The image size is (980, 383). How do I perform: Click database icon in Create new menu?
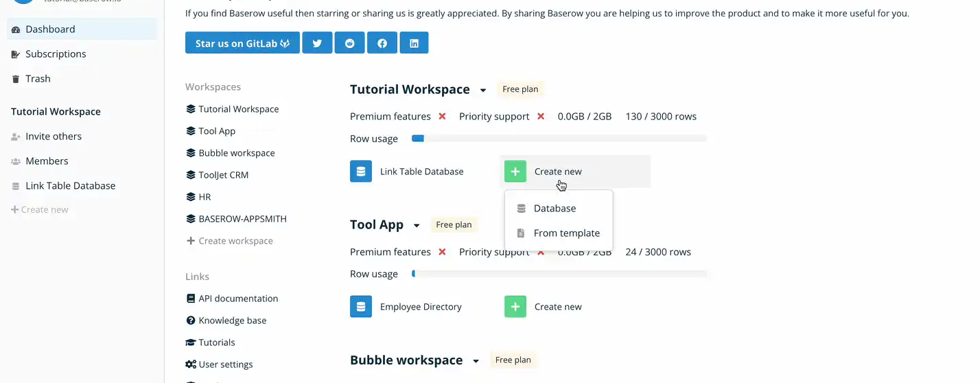(521, 209)
